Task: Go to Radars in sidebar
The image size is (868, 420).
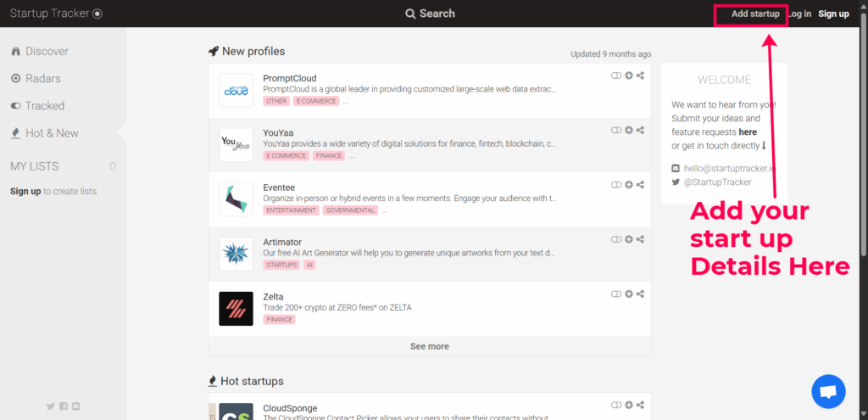Action: [36, 79]
